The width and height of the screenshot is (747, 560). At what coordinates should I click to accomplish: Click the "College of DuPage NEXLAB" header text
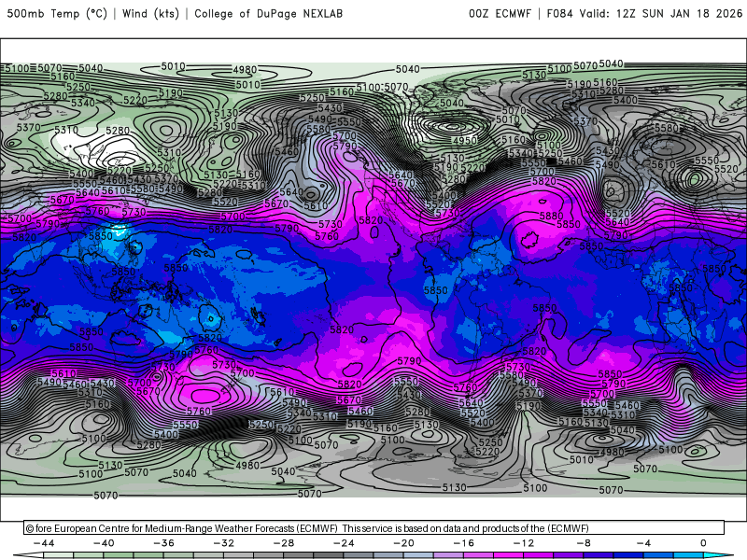268,13
